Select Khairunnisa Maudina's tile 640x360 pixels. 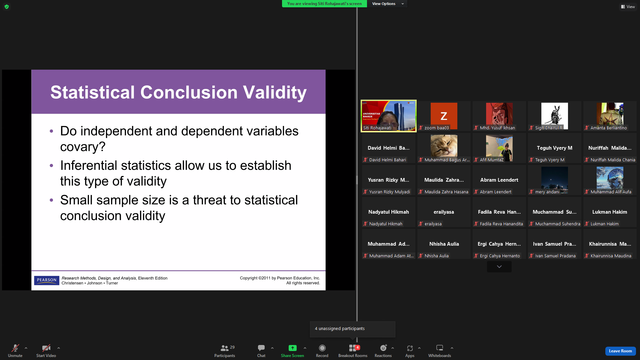(x=610, y=244)
